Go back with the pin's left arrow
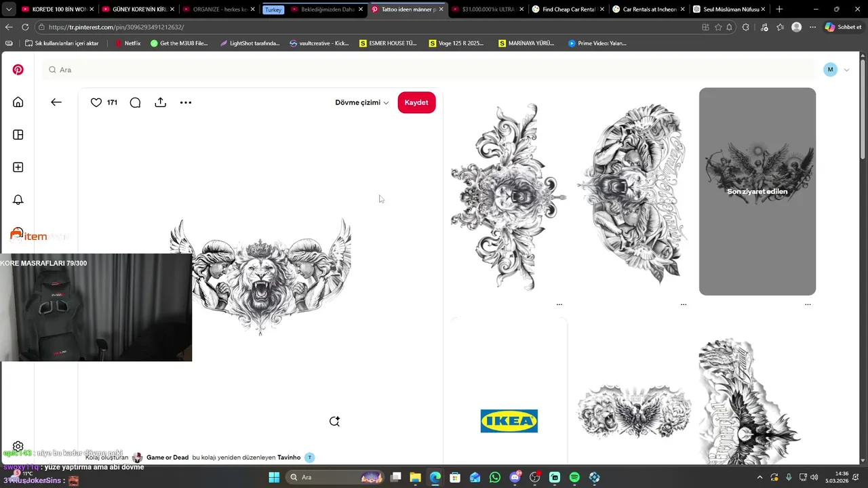The image size is (868, 488). [56, 102]
